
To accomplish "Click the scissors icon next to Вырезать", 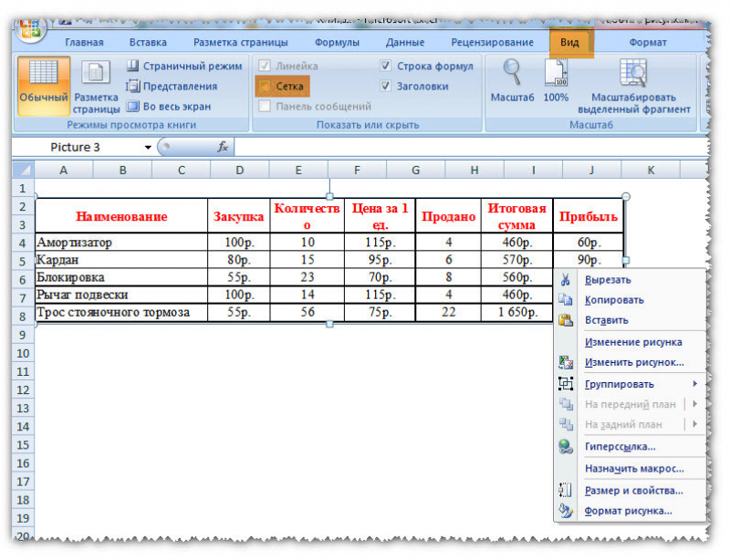I will (565, 280).
